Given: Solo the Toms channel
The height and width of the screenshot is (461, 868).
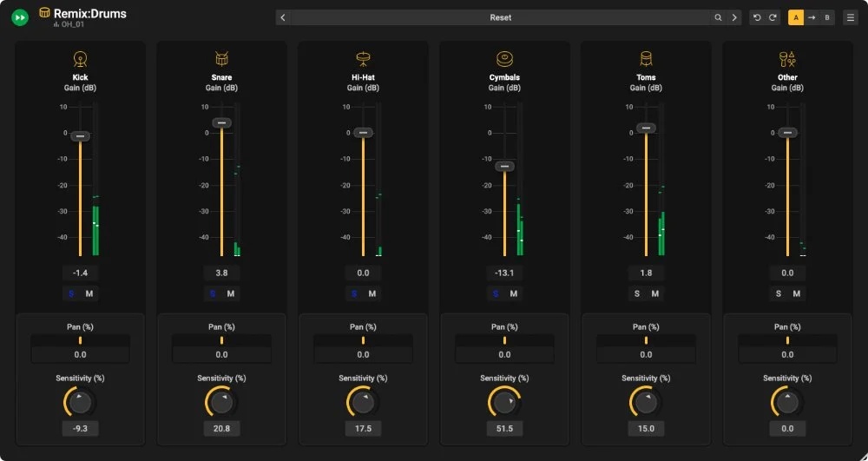Looking at the screenshot, I should [x=637, y=293].
